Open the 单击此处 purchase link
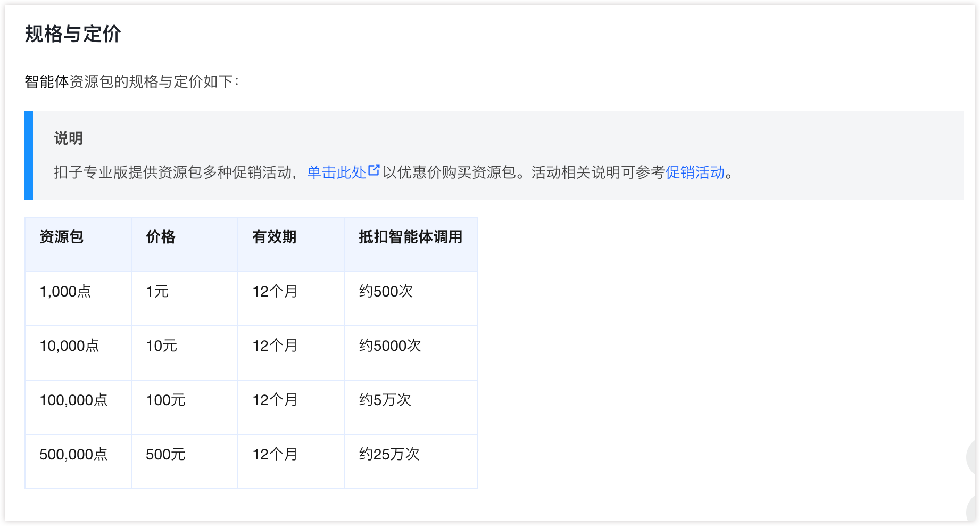Screen dimensions: 980x526 pyautogui.click(x=336, y=172)
